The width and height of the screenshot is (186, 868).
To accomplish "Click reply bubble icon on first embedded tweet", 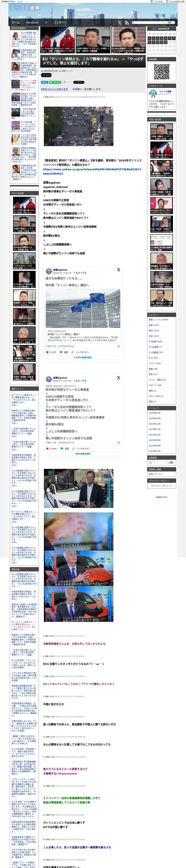I will 61,352.
